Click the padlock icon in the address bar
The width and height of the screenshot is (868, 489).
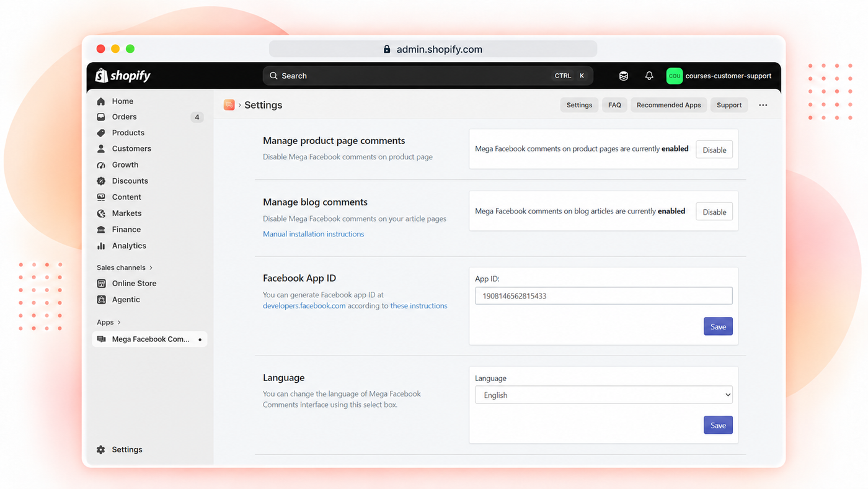click(387, 49)
